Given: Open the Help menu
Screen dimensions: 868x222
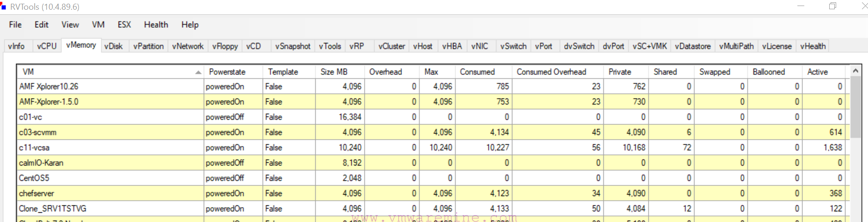Looking at the screenshot, I should click(x=190, y=25).
